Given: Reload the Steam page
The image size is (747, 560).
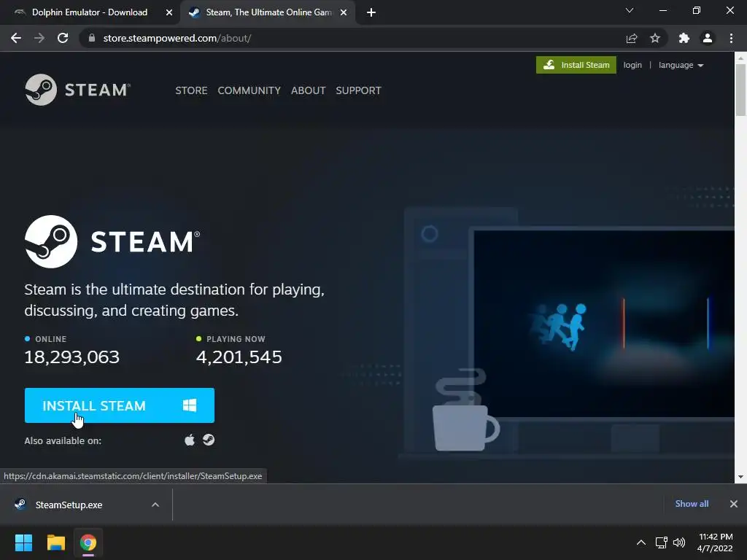Looking at the screenshot, I should [63, 38].
